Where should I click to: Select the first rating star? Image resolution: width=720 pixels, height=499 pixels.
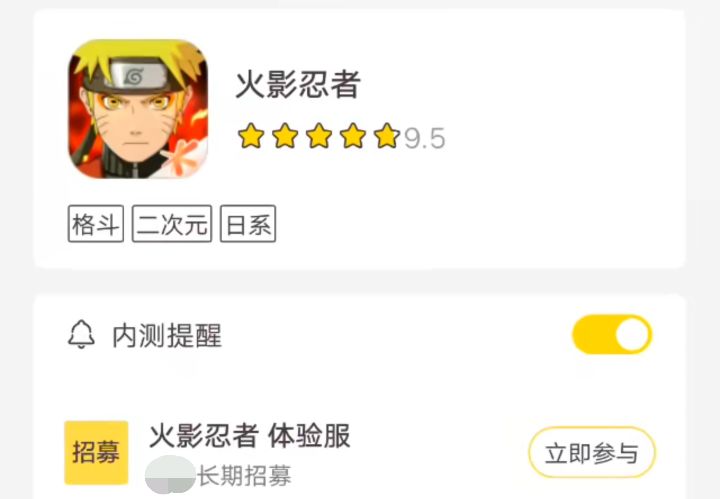[251, 136]
